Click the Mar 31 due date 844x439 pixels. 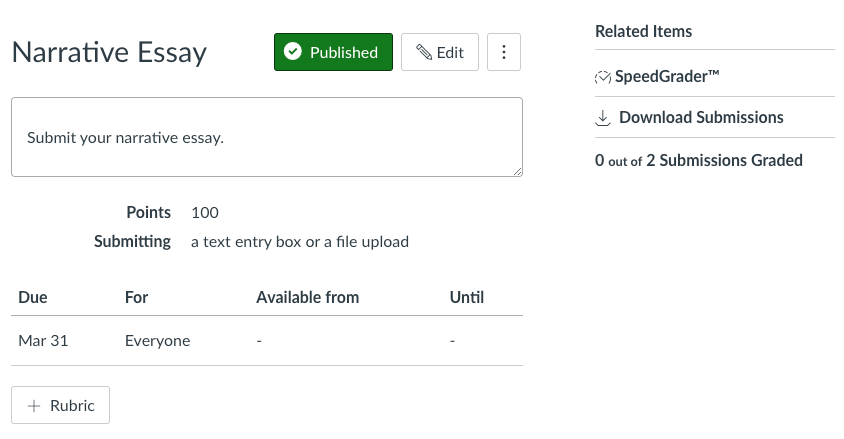43,341
